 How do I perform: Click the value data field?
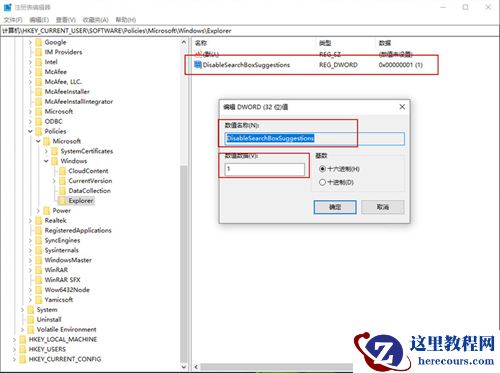click(x=265, y=169)
